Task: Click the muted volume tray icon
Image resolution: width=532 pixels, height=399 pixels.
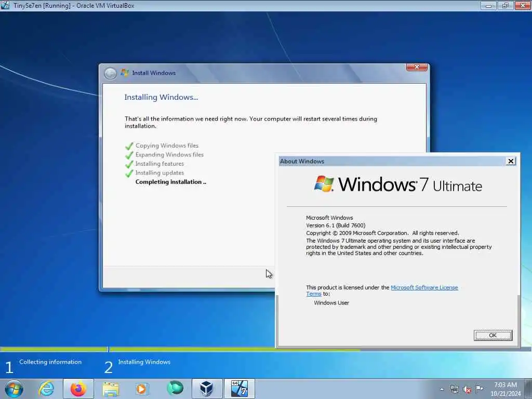Action: [x=467, y=390]
